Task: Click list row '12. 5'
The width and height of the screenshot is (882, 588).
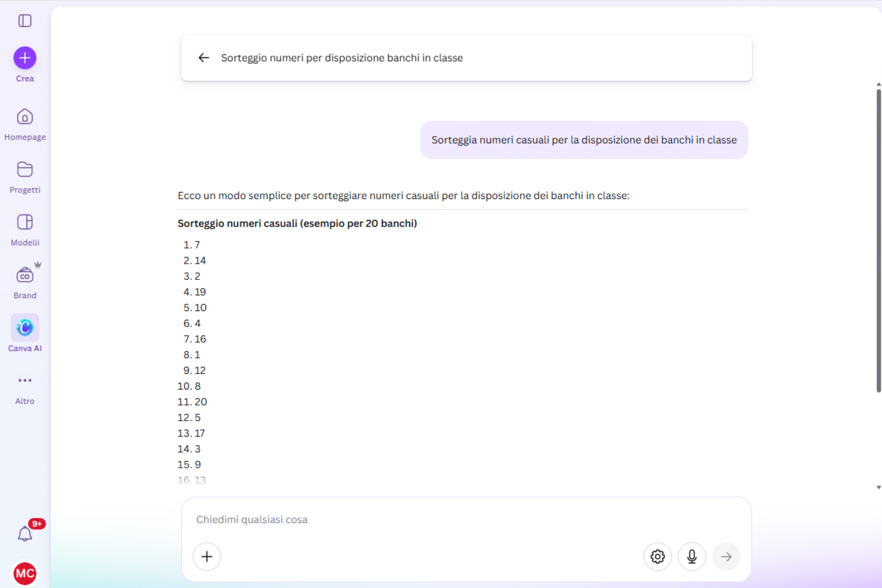Action: coord(189,418)
